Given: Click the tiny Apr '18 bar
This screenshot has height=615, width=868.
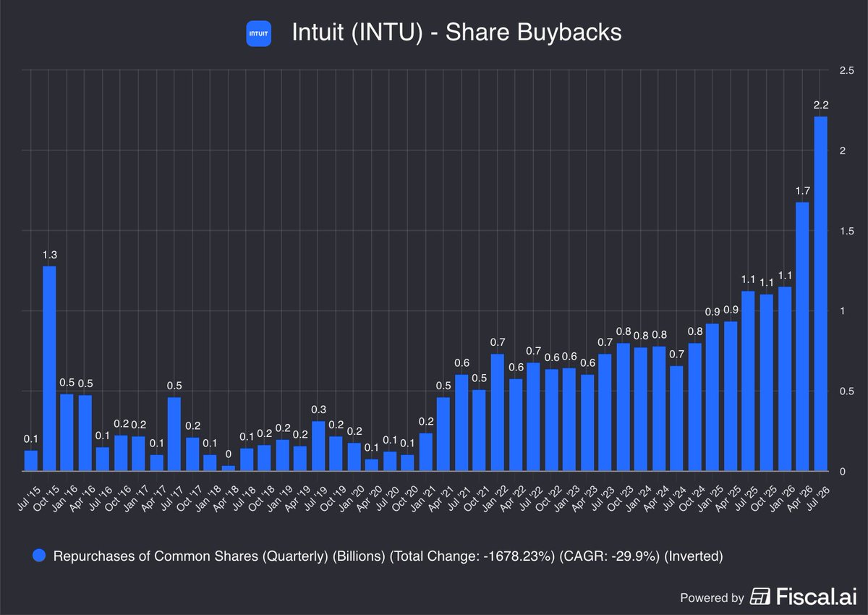Looking at the screenshot, I should click(x=228, y=468).
